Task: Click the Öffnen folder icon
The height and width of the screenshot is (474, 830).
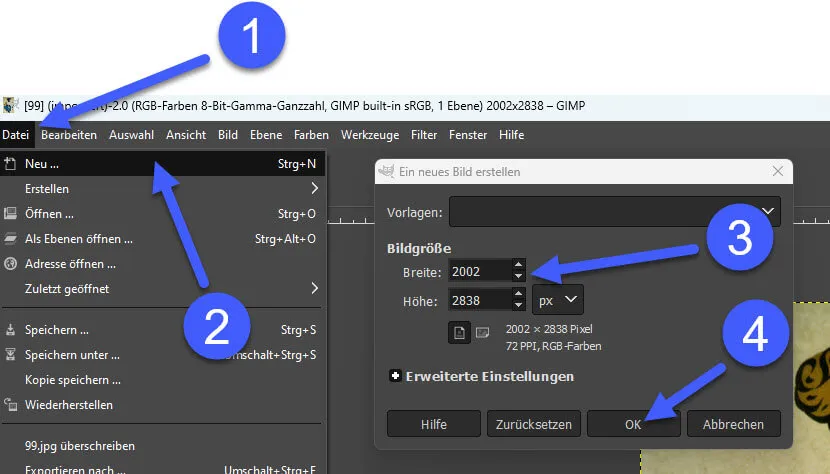Action: (11, 213)
